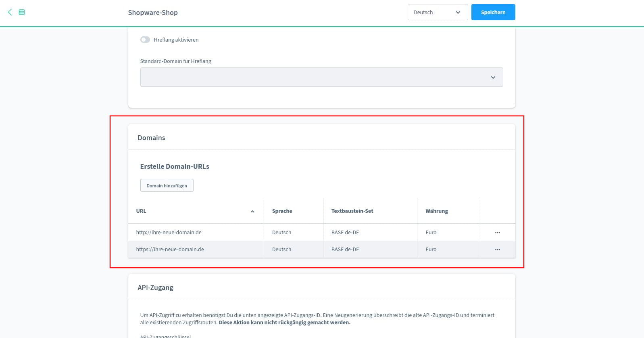The height and width of the screenshot is (338, 644).
Task: Open the sales channel list icon
Action: coord(22,13)
